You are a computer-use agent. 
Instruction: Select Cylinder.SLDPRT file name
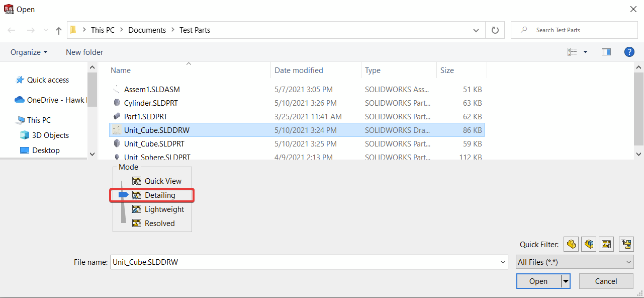coord(151,103)
